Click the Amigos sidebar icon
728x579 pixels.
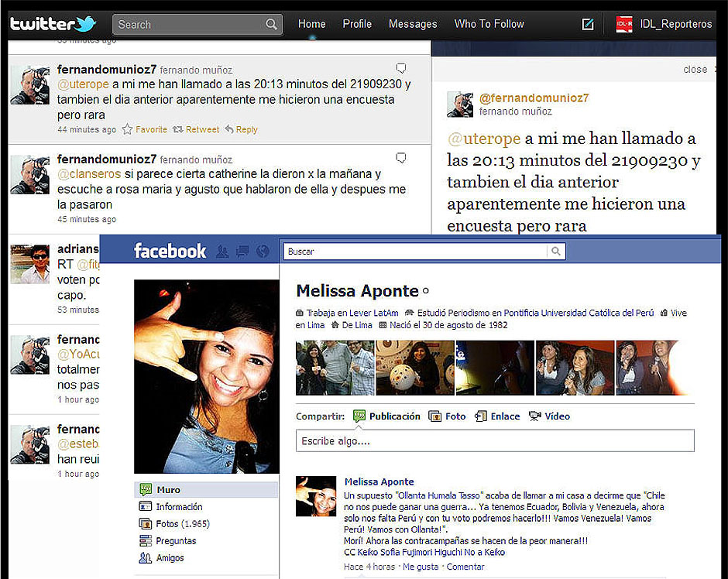146,557
